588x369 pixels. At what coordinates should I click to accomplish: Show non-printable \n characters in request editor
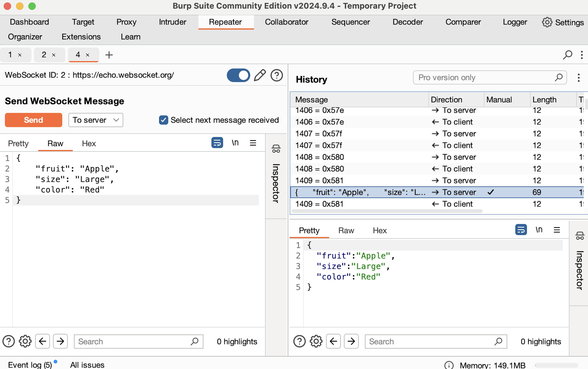coord(235,143)
